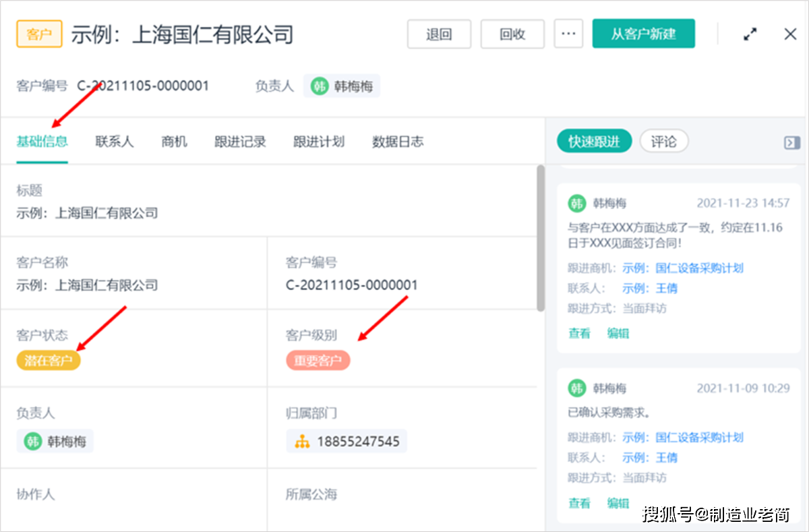The image size is (809, 532).
Task: Click the page title 示例：上海国仁有限公司
Action: [182, 34]
